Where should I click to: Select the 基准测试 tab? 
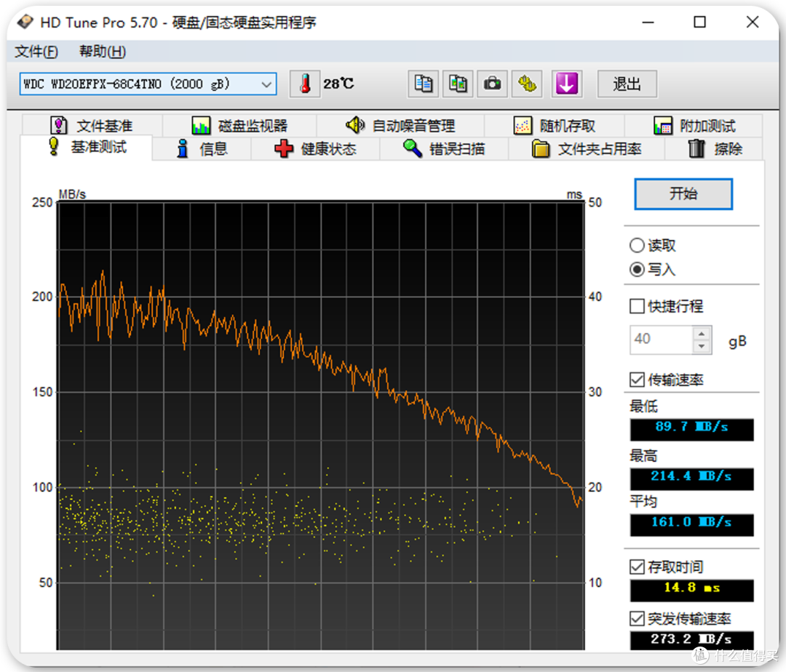point(86,147)
